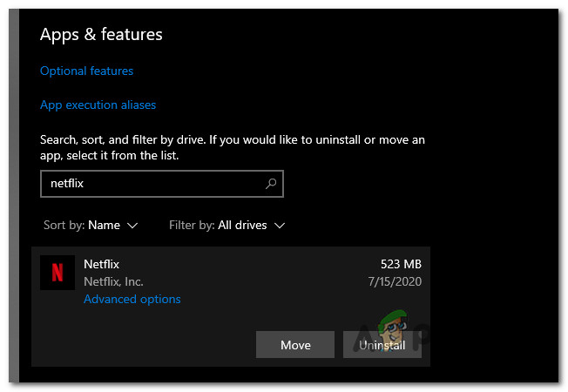Click the magnifier icon in search box

coord(271,184)
